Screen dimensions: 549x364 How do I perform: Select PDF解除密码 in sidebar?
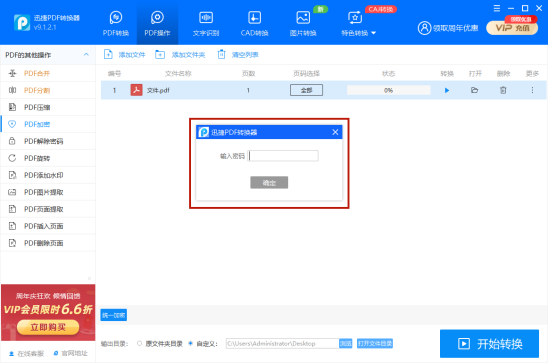click(x=48, y=141)
